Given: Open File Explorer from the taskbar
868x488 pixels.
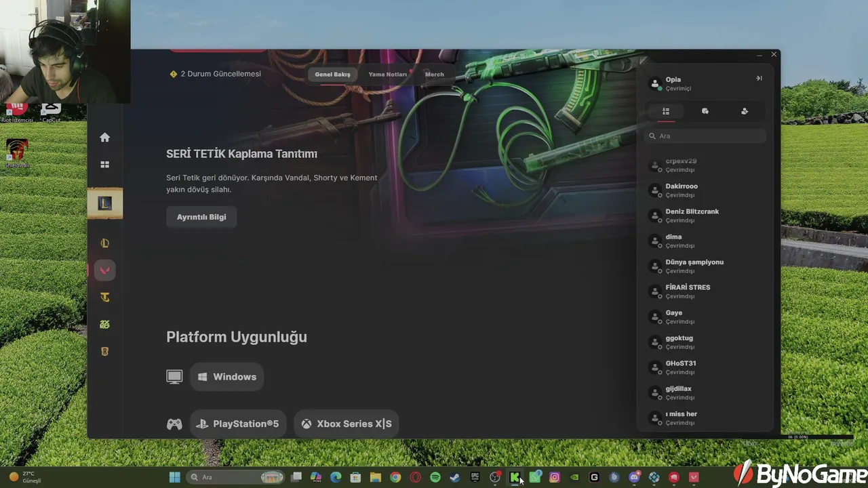Looking at the screenshot, I should click(x=376, y=477).
